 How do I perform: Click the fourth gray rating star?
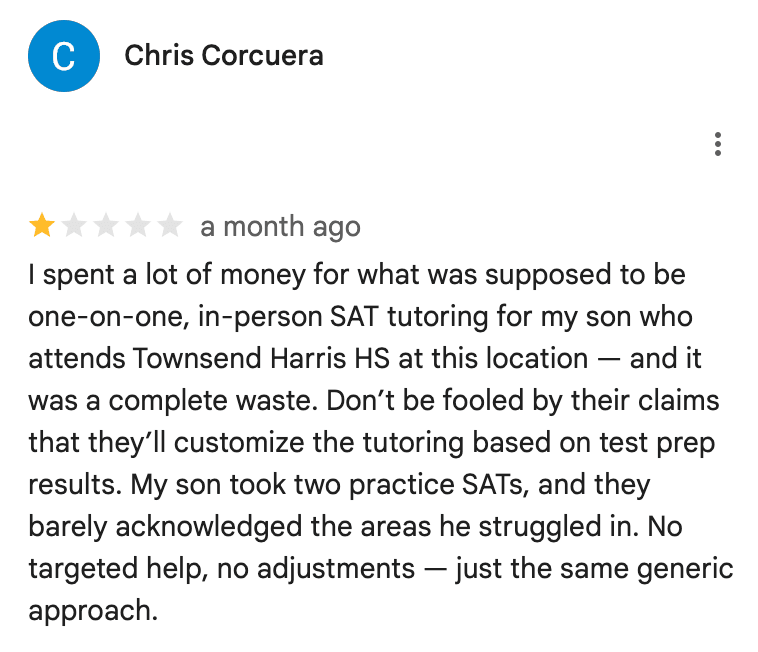138,227
